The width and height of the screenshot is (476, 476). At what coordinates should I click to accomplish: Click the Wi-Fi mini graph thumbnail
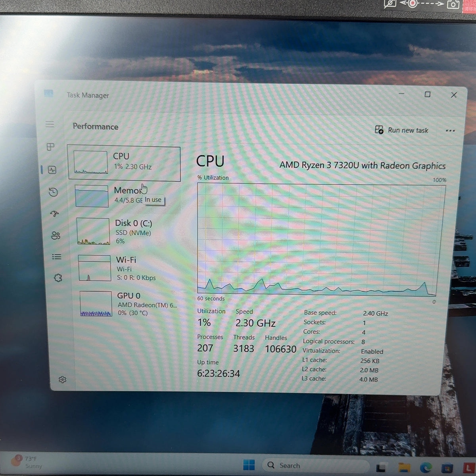pyautogui.click(x=95, y=268)
